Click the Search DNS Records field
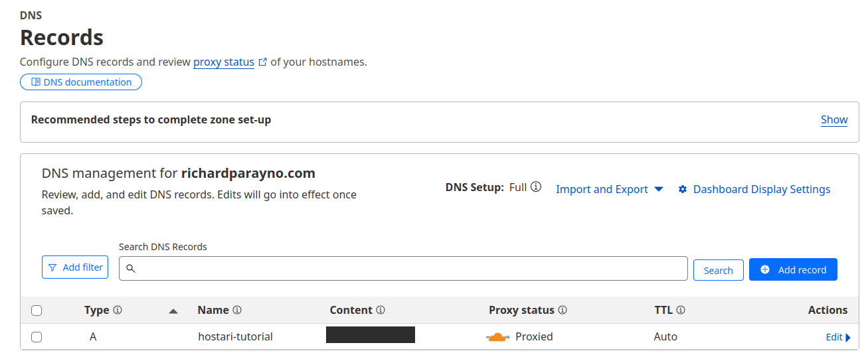This screenshot has width=868, height=355. click(403, 268)
